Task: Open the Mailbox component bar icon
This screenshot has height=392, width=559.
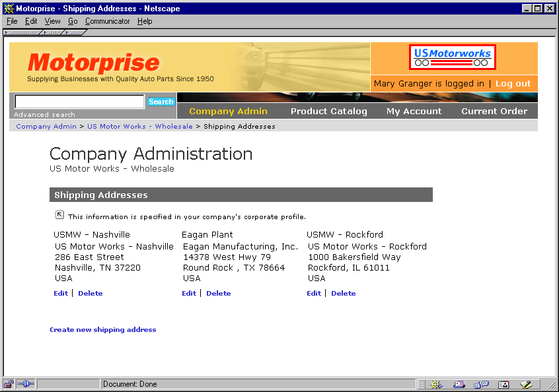Action: pos(459,384)
